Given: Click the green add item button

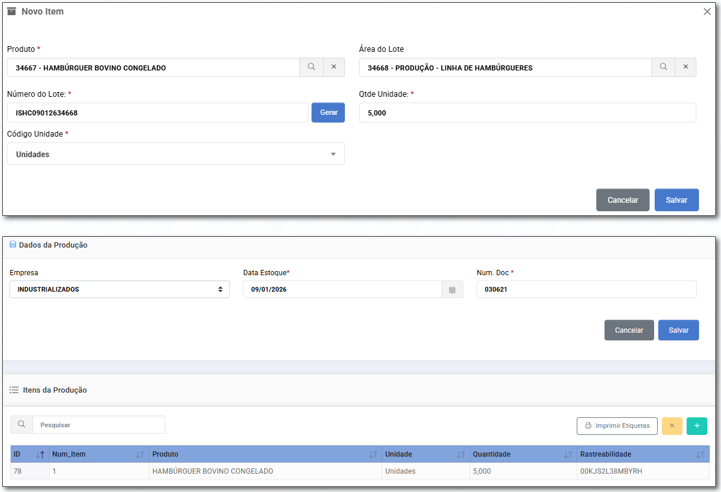Looking at the screenshot, I should pos(697,426).
